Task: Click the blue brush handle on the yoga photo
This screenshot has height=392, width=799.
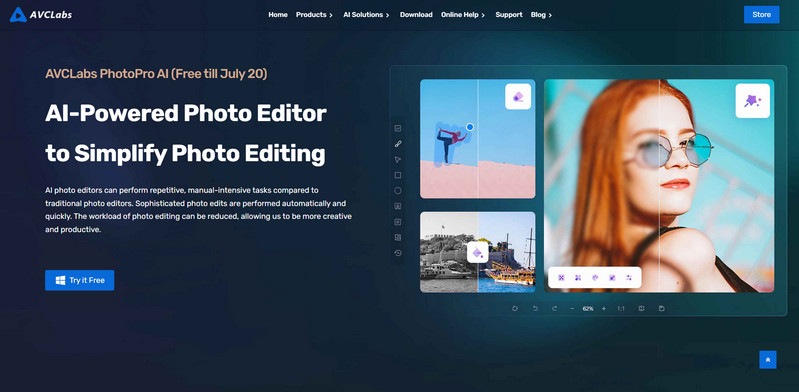Action: (470, 127)
